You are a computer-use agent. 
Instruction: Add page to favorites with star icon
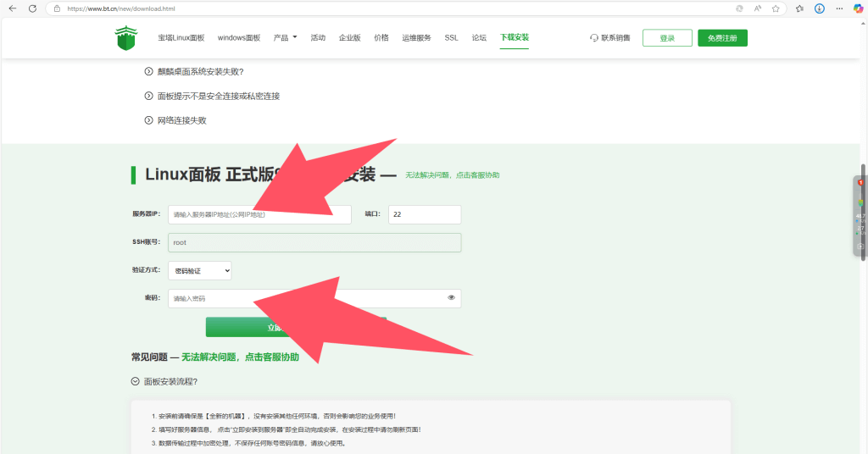(x=776, y=8)
